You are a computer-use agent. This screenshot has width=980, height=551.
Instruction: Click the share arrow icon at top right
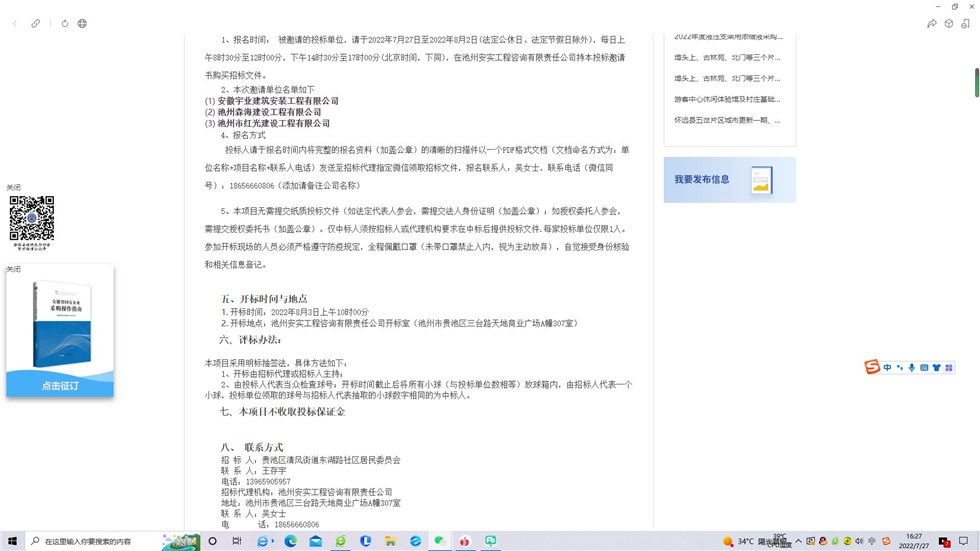[x=931, y=23]
